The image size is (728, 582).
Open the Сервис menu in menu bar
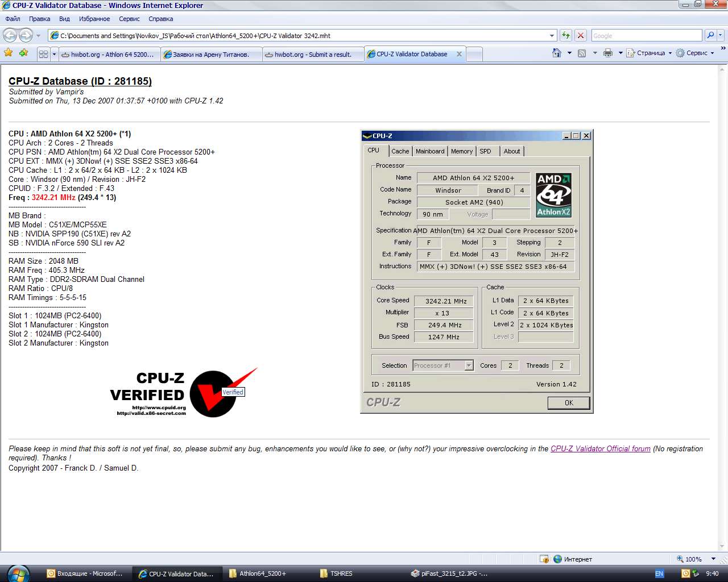tap(129, 19)
